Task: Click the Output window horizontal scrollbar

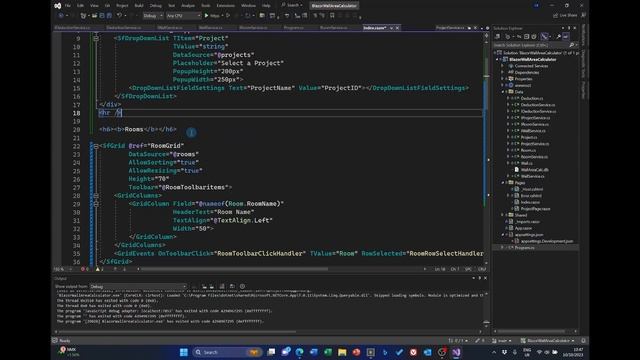Action: 177,331
